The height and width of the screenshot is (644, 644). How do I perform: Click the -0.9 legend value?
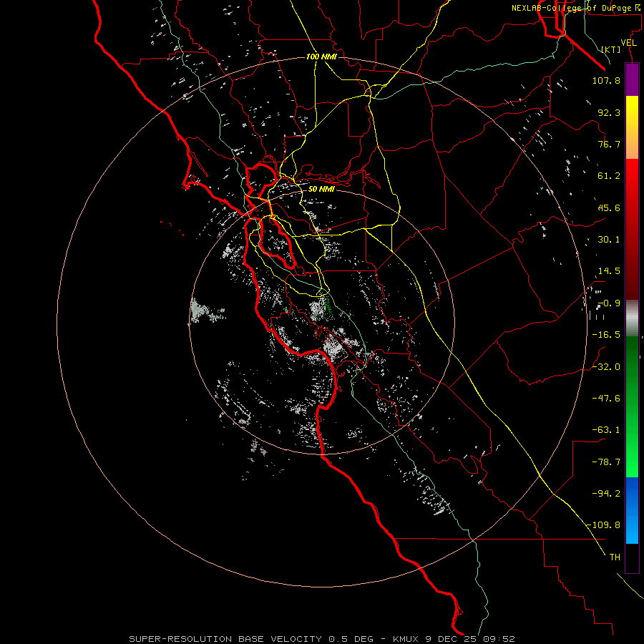click(609, 303)
